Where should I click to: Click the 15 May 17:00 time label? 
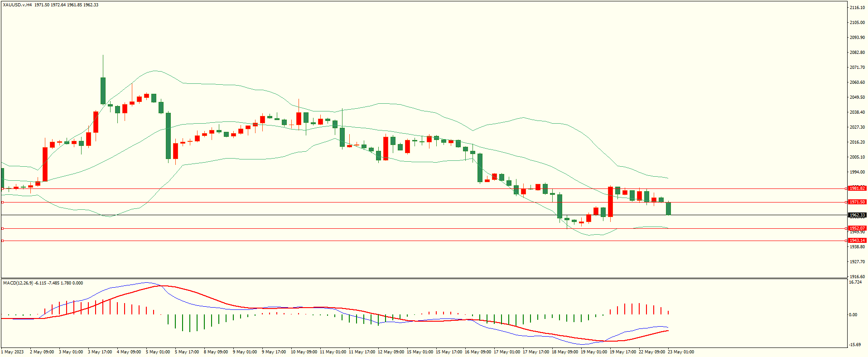tap(449, 352)
